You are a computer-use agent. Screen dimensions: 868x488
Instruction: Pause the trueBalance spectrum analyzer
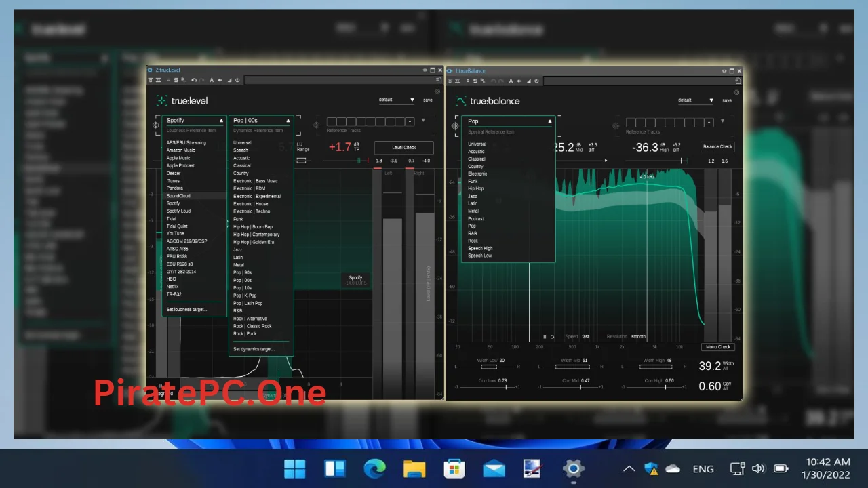pos(545,337)
